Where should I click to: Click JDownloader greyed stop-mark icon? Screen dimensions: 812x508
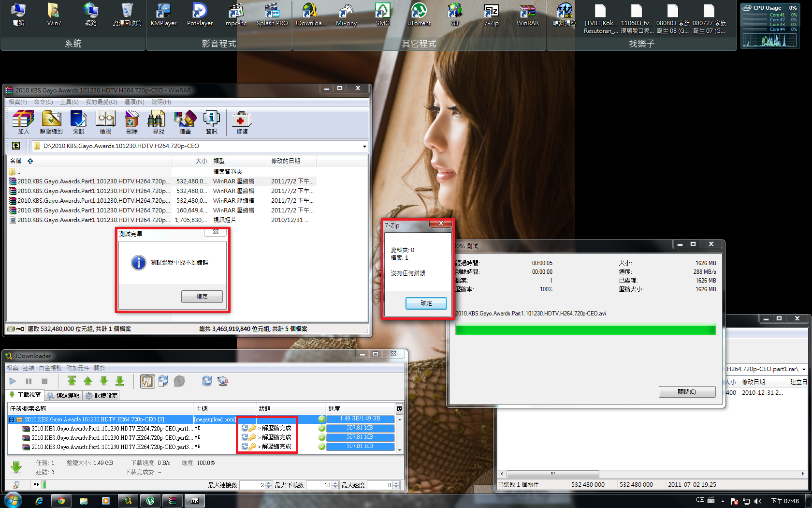tap(179, 381)
